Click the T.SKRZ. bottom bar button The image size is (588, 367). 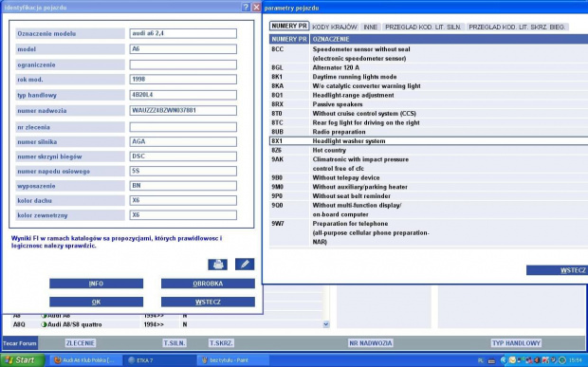[x=221, y=343]
